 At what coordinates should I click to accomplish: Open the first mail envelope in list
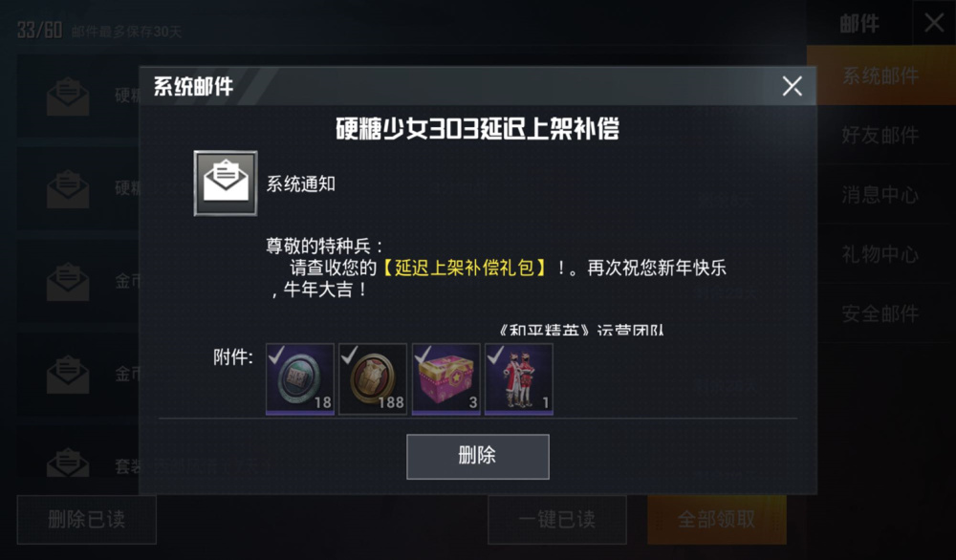[x=68, y=97]
